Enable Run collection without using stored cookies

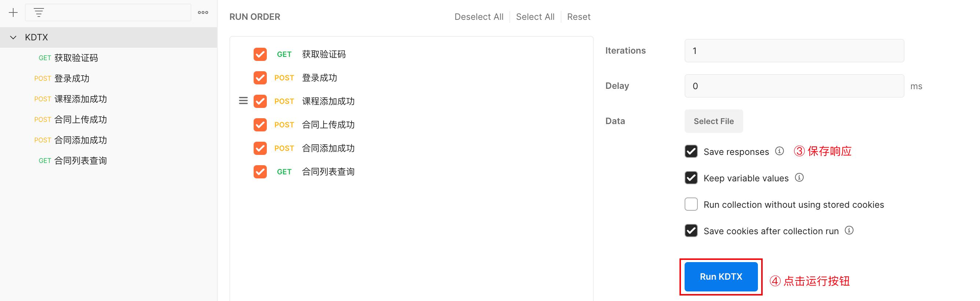pos(691,204)
